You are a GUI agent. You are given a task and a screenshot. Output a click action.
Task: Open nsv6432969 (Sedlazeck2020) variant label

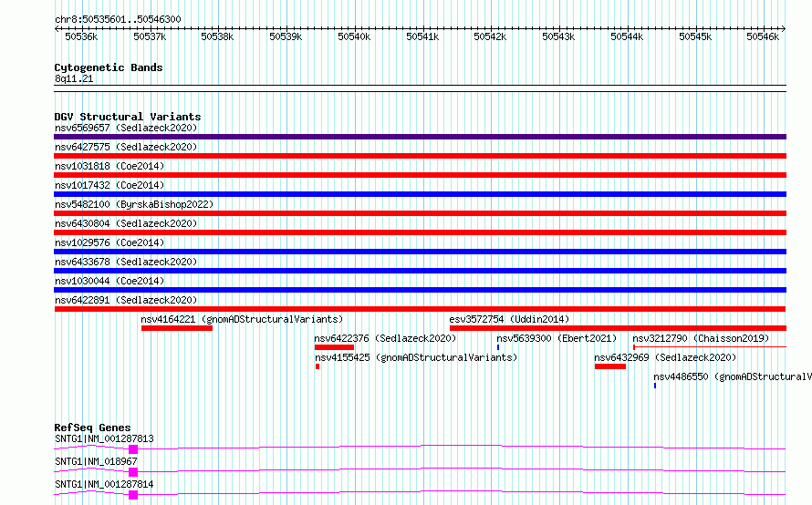[x=665, y=357]
